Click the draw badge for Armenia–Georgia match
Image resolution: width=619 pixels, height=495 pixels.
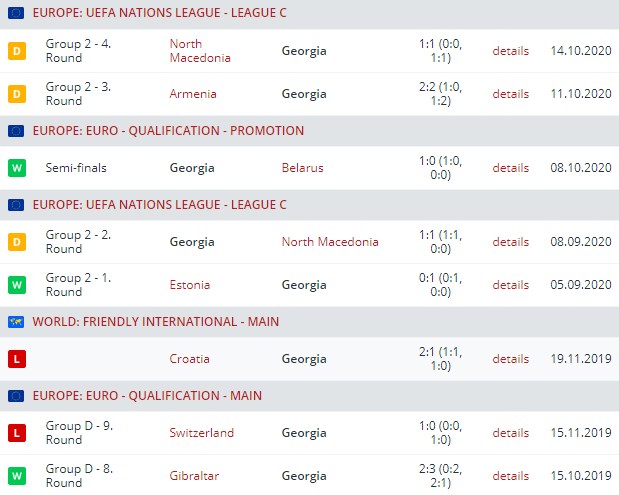click(16, 94)
